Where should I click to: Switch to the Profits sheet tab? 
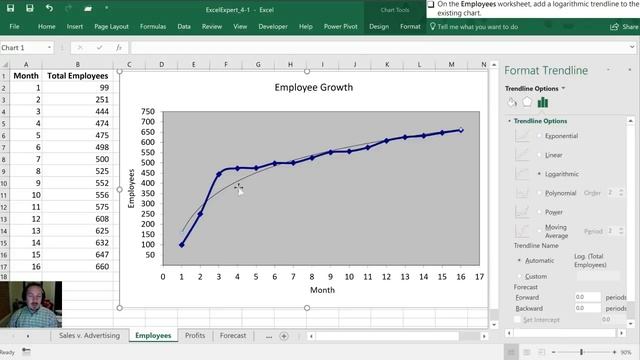[195, 336]
